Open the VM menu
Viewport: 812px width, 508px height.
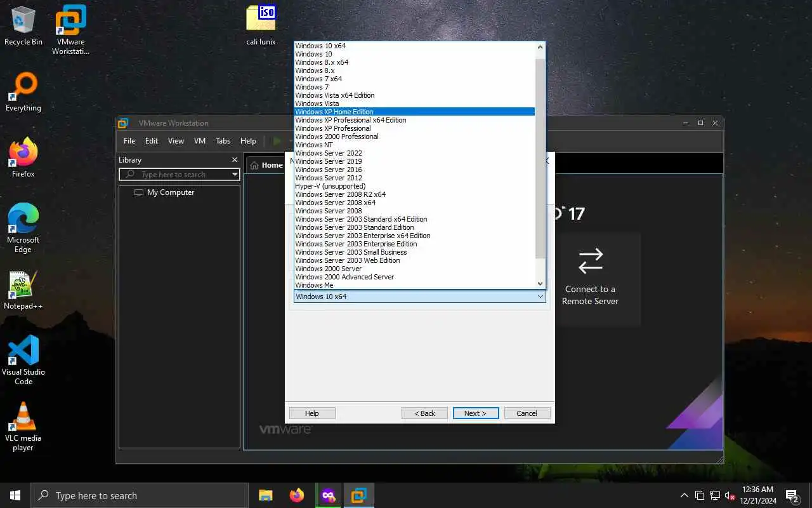[200, 141]
